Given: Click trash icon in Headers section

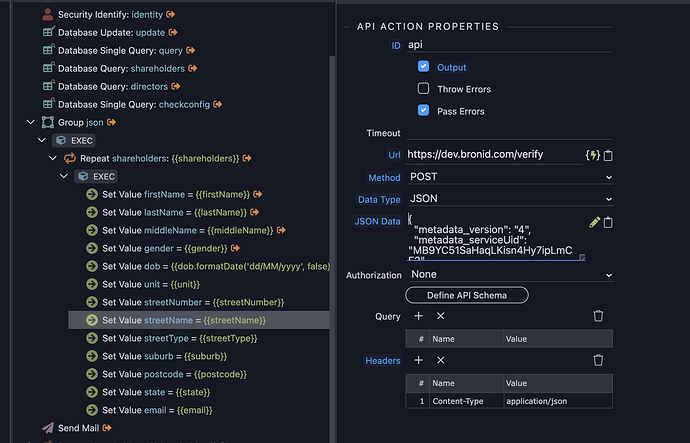Looking at the screenshot, I should click(x=598, y=360).
